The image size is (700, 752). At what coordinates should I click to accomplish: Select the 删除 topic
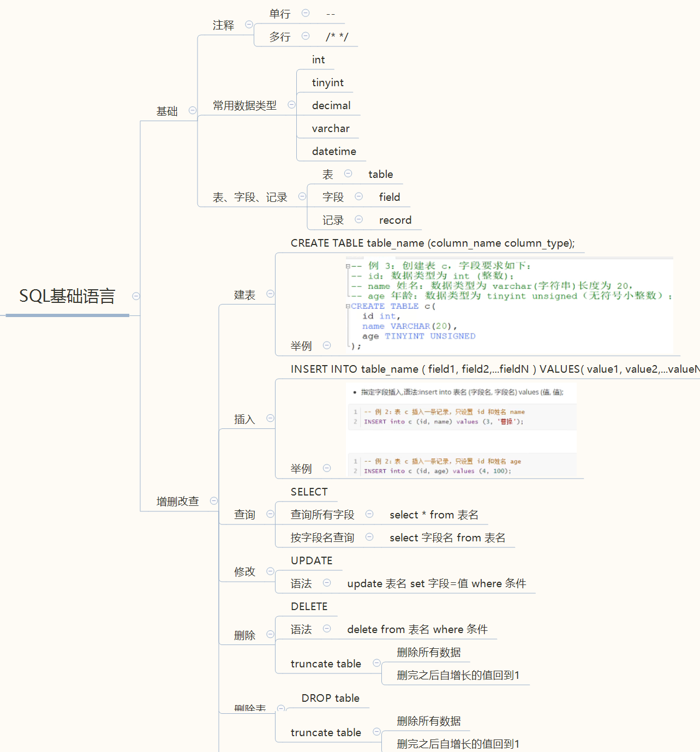point(244,635)
